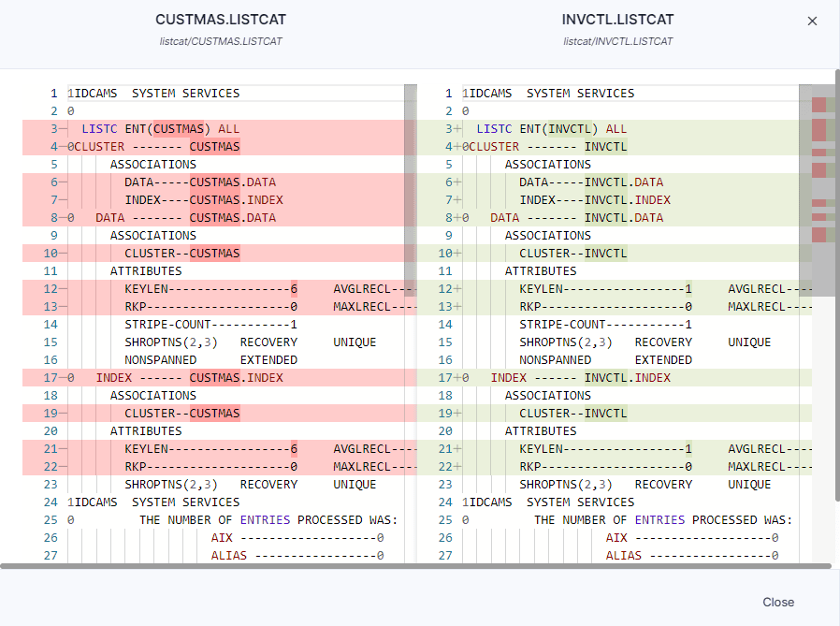Click left line 3 LISTC ENT(CUSTMAS) ALL
Screen dimensions: 840x626
click(x=160, y=128)
